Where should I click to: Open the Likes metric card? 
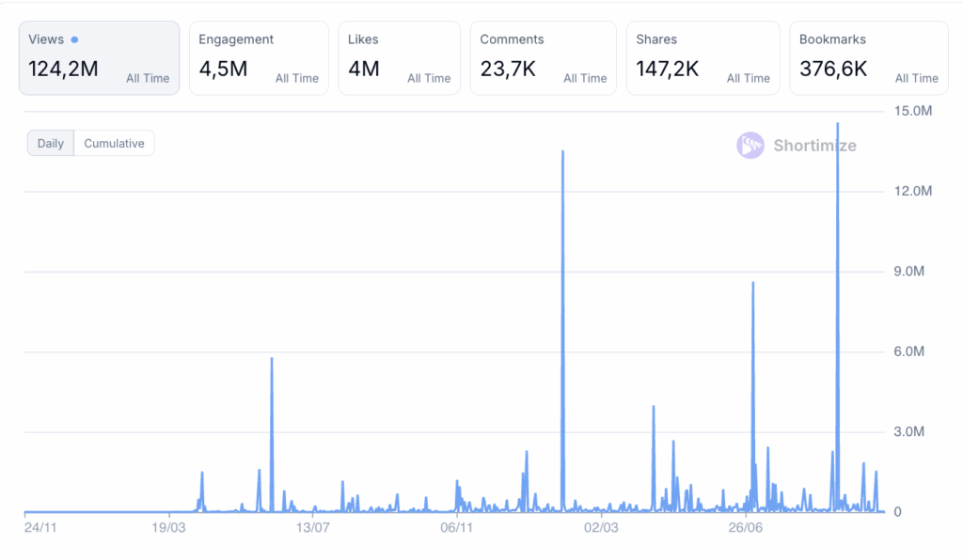(399, 58)
